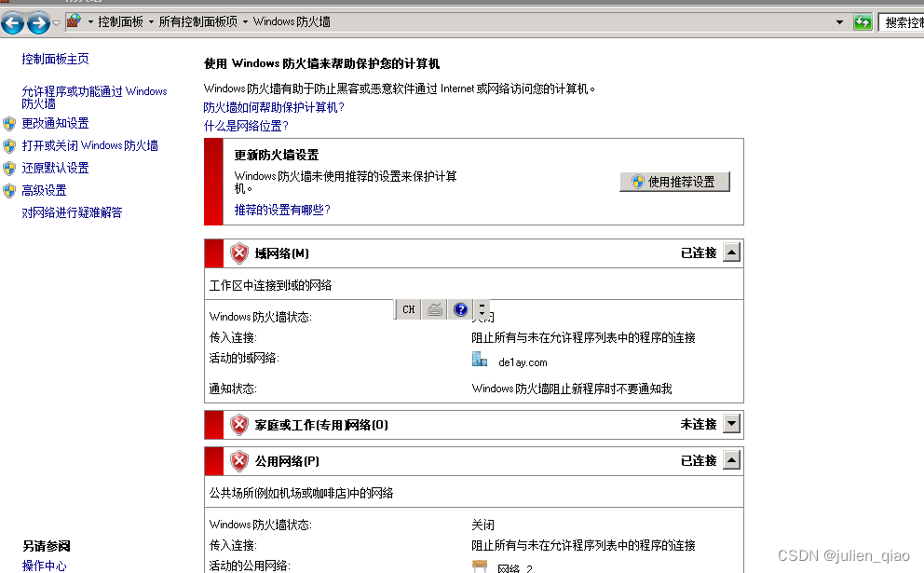The width and height of the screenshot is (924, 573).
Task: Open 还原默认设置 link
Action: (x=55, y=168)
